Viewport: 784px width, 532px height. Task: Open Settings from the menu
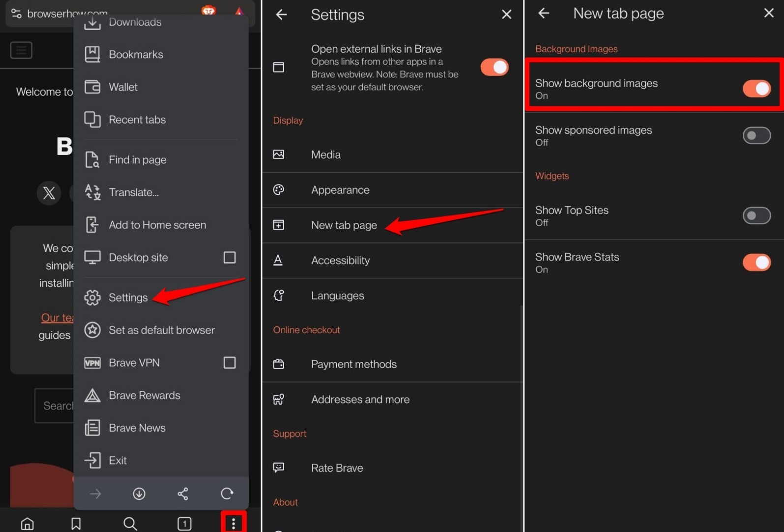tap(161, 297)
